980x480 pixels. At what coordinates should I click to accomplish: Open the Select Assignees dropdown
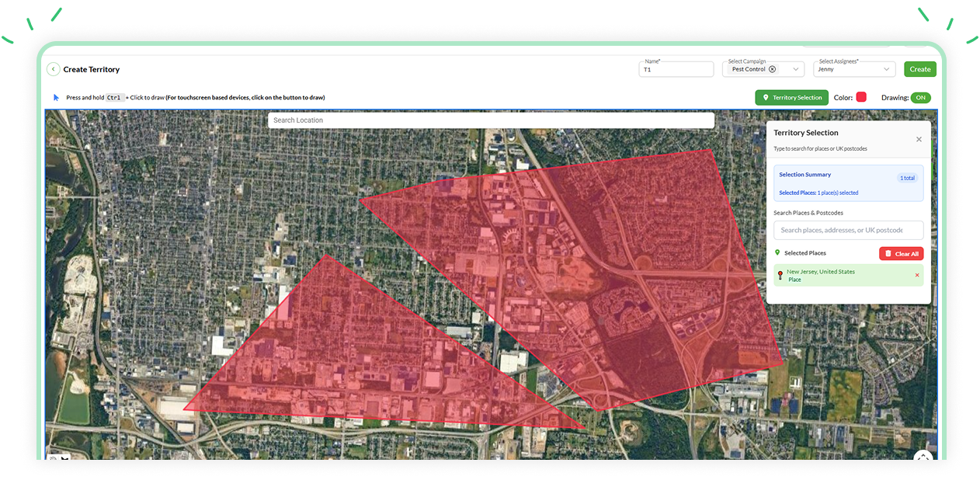pyautogui.click(x=887, y=69)
